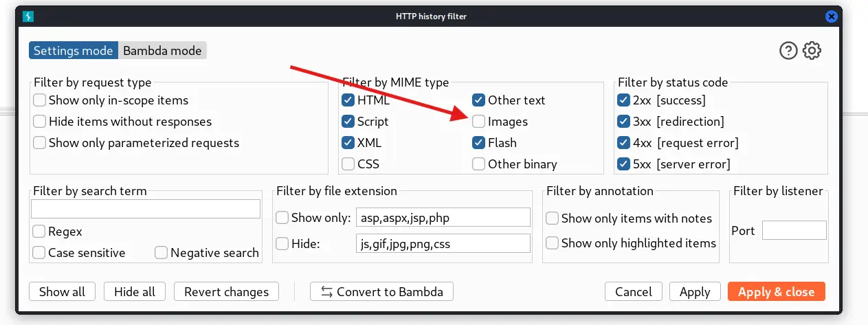Uncheck 4xx [request error] status code
Viewport: 868px width, 325px height.
[623, 143]
